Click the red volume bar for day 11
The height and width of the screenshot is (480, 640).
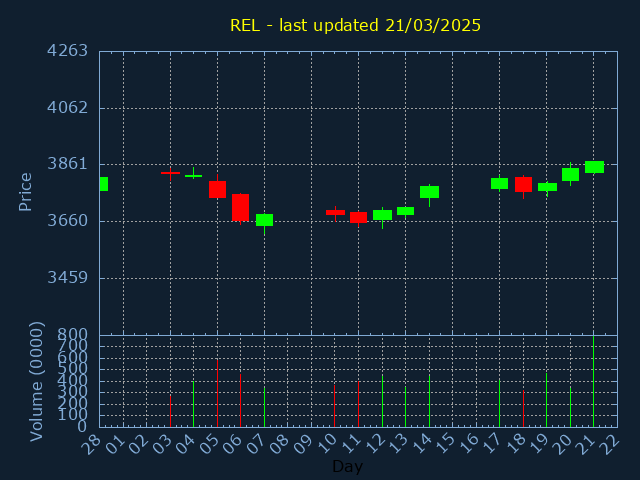[358, 404]
